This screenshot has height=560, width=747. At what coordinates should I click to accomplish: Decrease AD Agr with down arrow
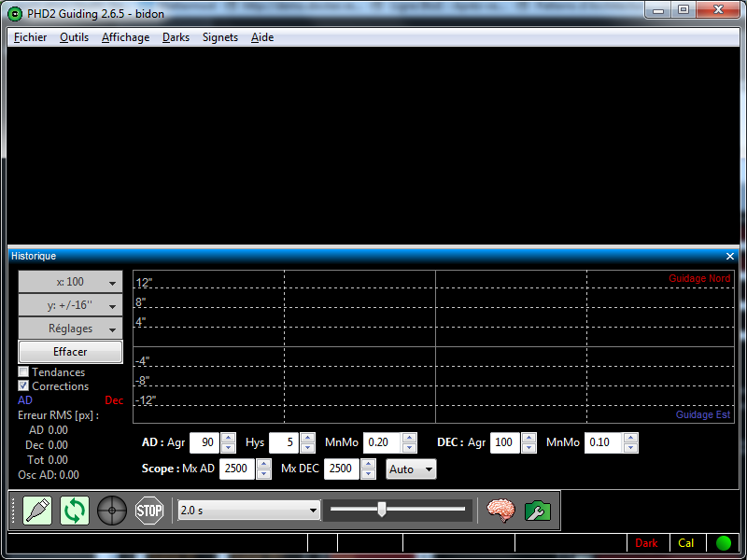[228, 448]
